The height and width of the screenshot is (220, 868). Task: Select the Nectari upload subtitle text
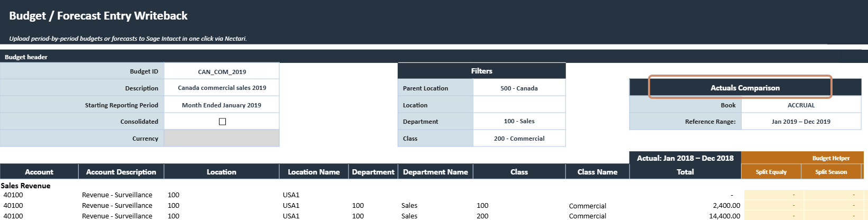(x=128, y=39)
